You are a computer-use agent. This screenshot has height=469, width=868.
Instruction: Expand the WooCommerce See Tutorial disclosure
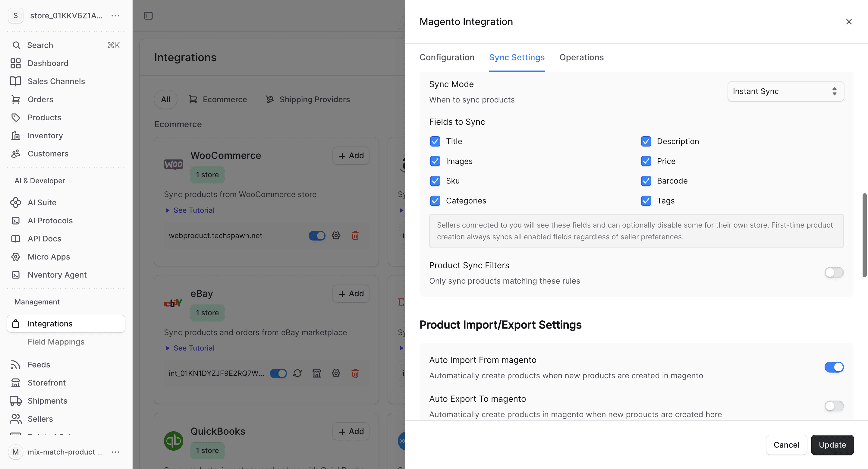click(191, 210)
